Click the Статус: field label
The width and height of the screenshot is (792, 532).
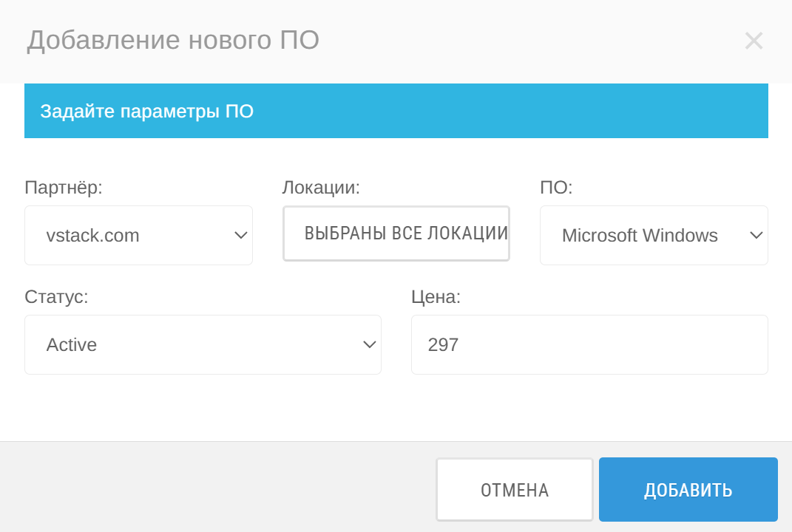(x=56, y=297)
